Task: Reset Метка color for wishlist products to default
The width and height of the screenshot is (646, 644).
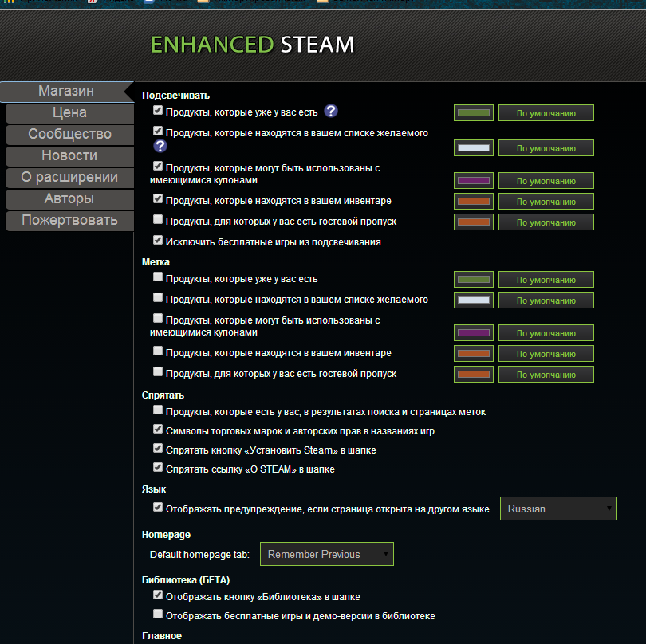Action: (x=546, y=300)
